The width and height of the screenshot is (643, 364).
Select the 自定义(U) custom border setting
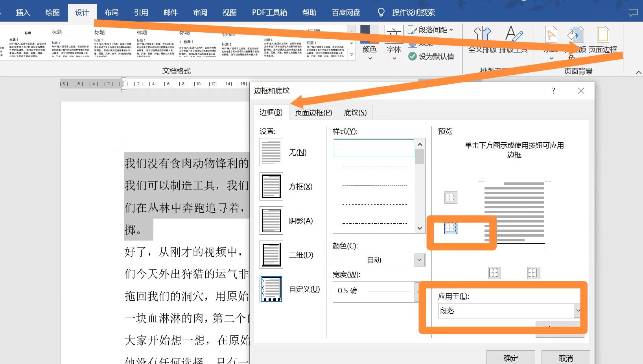(271, 289)
